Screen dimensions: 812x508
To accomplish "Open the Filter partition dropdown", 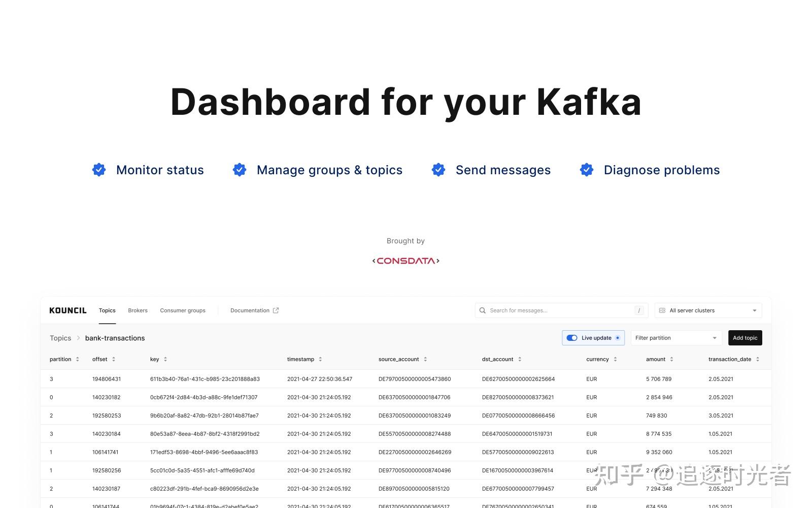I will [676, 338].
